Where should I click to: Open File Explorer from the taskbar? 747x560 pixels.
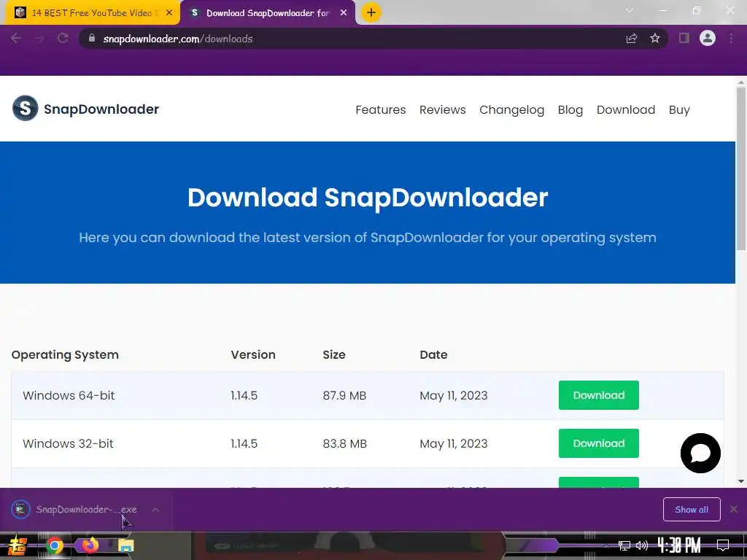(x=125, y=545)
